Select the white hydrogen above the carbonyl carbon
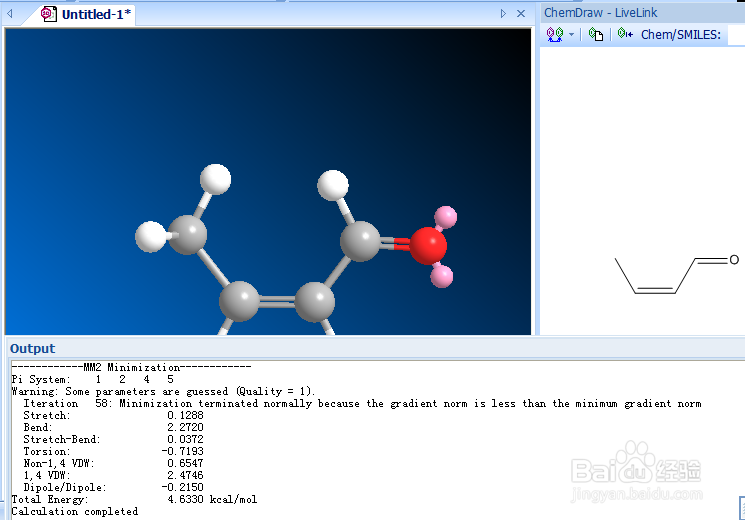The image size is (745, 520). (x=333, y=185)
